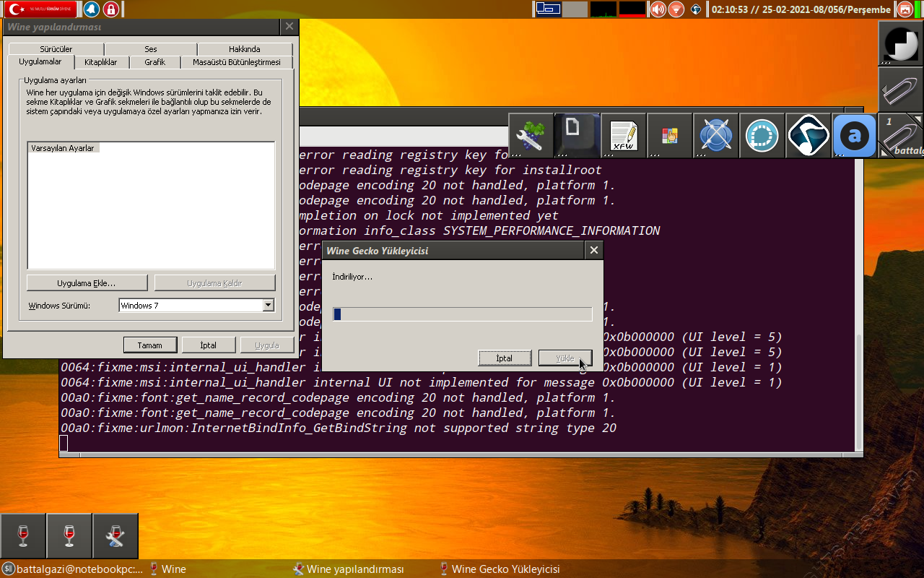This screenshot has width=924, height=578.
Task: Switch to the terminal battalgazi@notebookpc taskbar entry
Action: coord(73,569)
